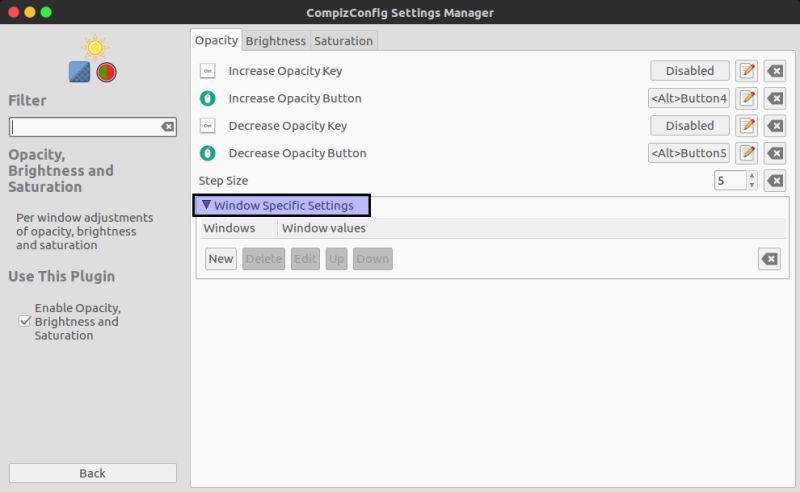Reset Window Specific Settings list to default

coord(769,259)
